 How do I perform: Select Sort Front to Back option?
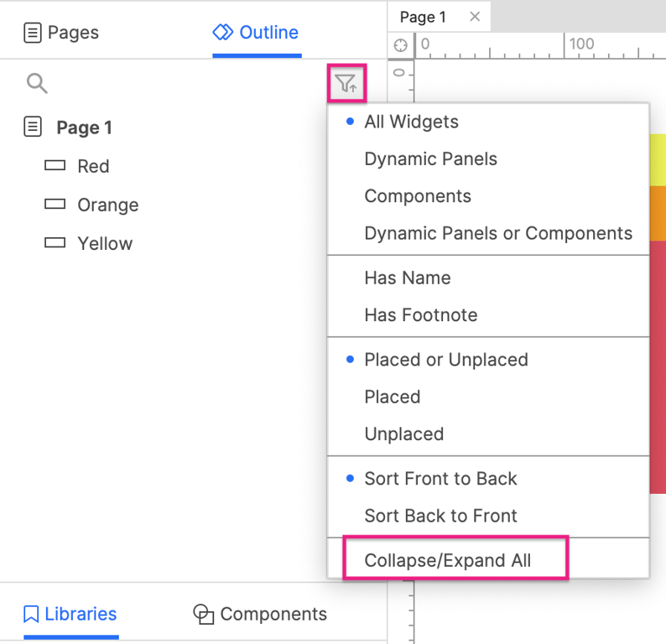[440, 479]
